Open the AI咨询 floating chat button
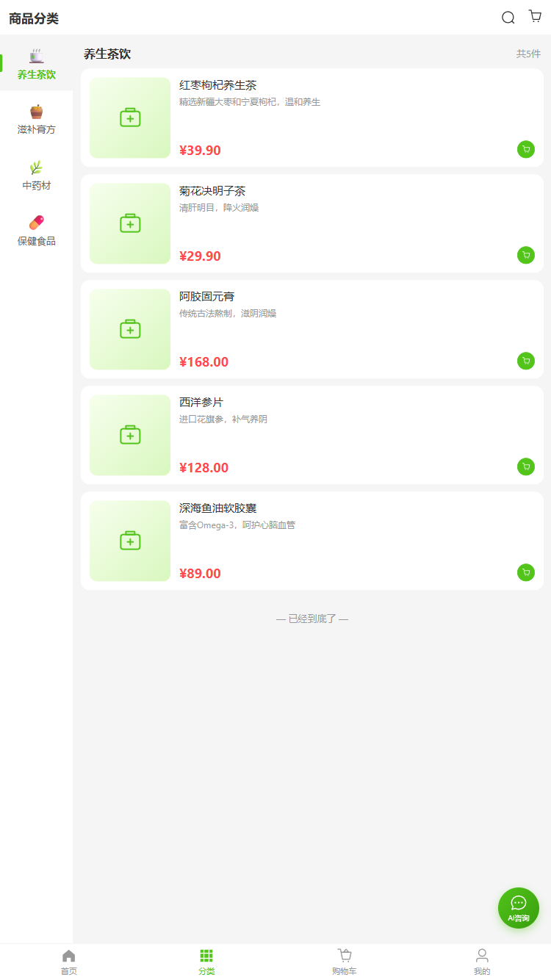The width and height of the screenshot is (551, 980). click(x=518, y=908)
